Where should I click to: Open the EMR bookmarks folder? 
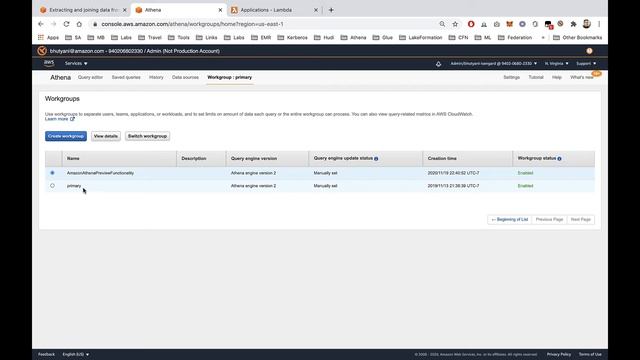261,38
